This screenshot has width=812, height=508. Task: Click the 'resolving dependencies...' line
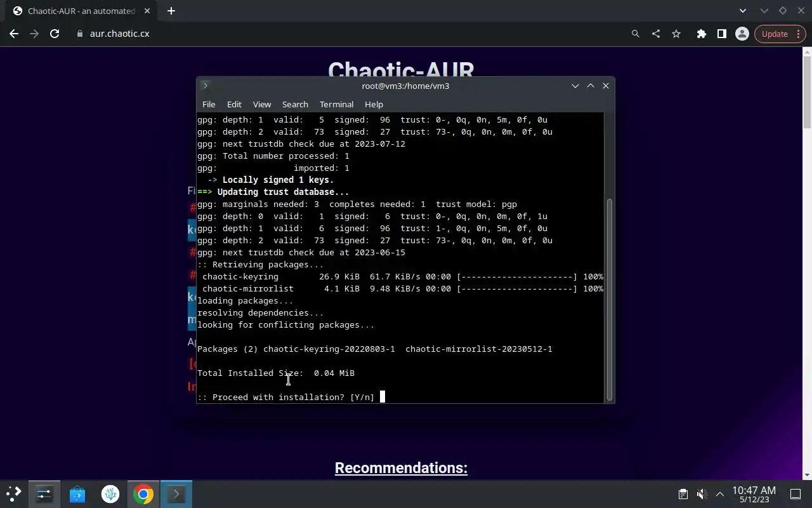[260, 313]
